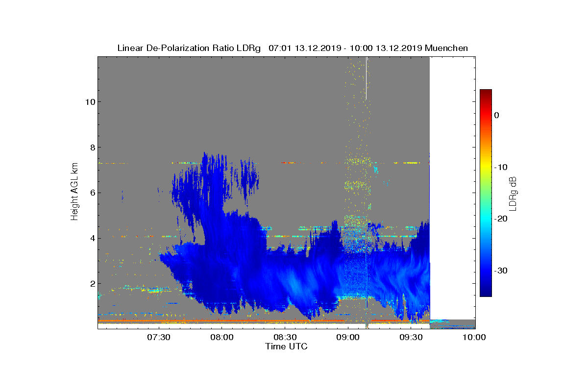Click the 07:30 time tick label
This screenshot has height=392, width=588.
(x=159, y=337)
